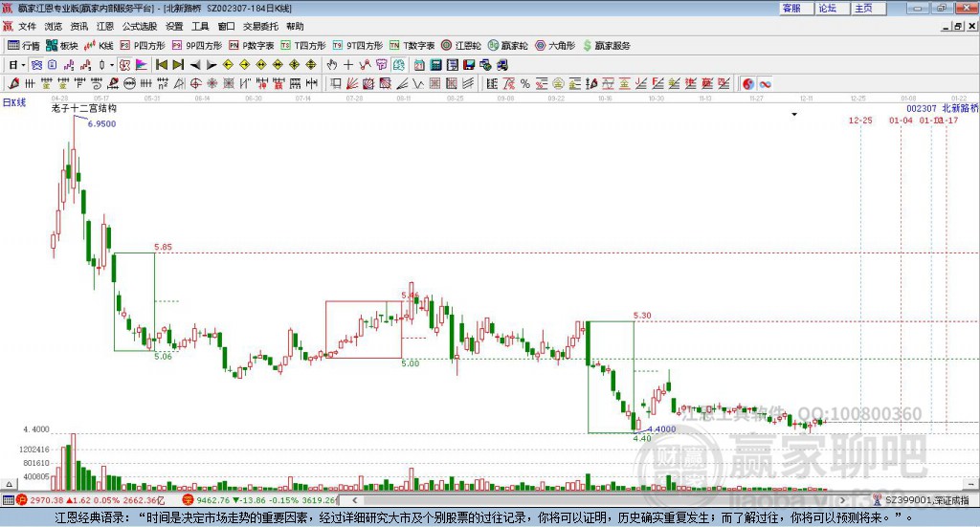Screen dimensions: 980x527
Task: Click the 客服 customer service button
Action: click(795, 8)
